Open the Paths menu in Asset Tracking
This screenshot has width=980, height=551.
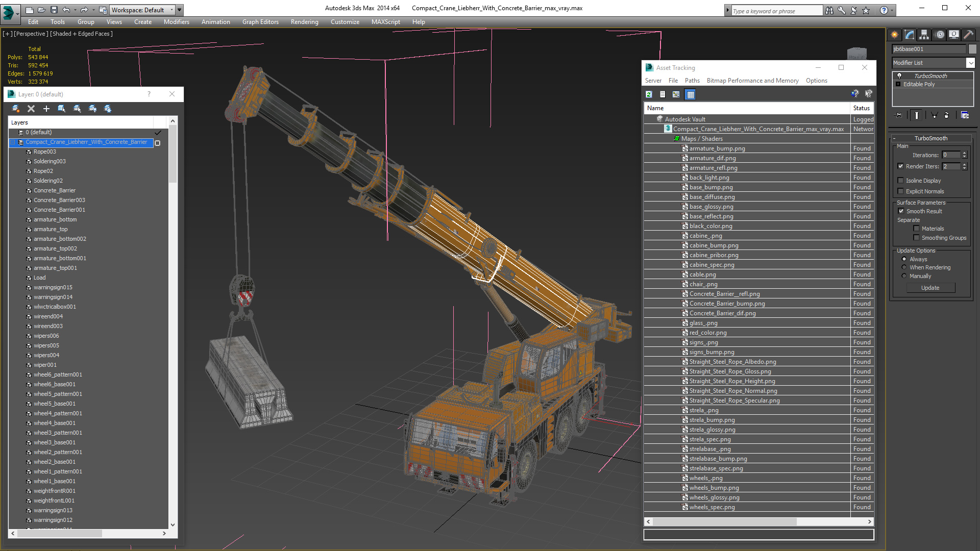(x=692, y=81)
